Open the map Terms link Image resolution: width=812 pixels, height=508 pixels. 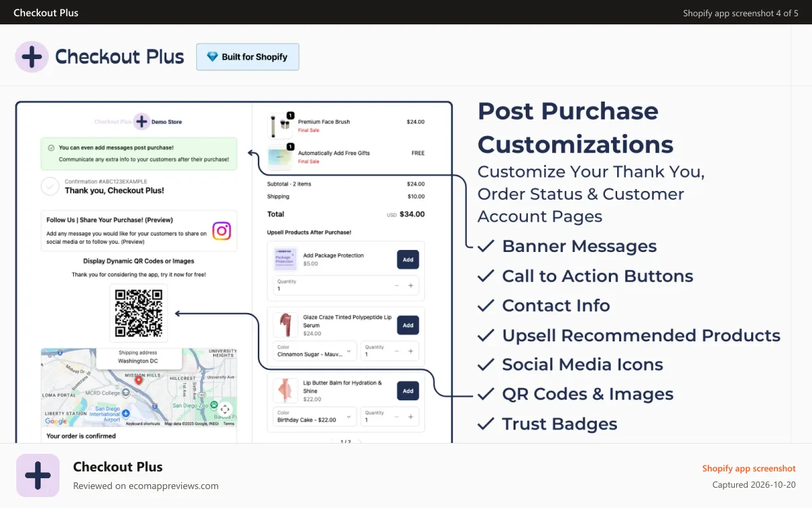(229, 424)
